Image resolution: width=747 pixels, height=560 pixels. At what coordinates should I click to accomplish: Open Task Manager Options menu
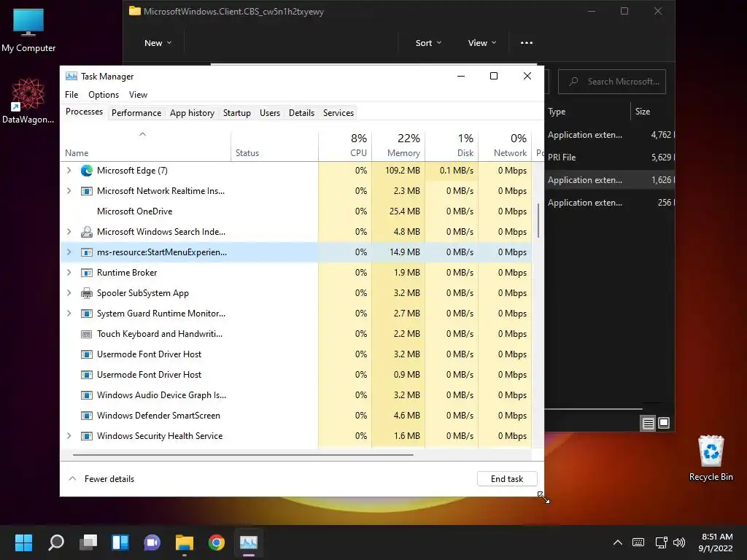[104, 95]
